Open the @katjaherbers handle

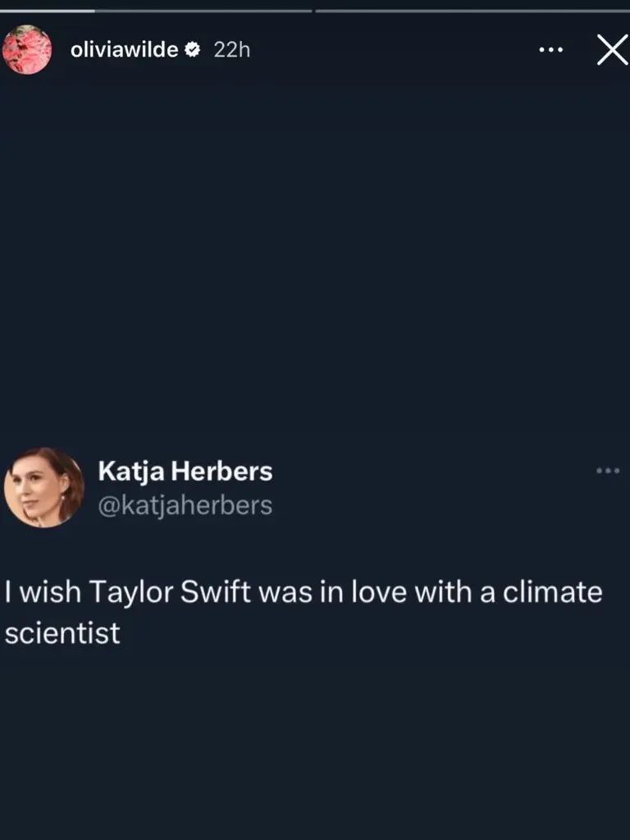coord(185,505)
